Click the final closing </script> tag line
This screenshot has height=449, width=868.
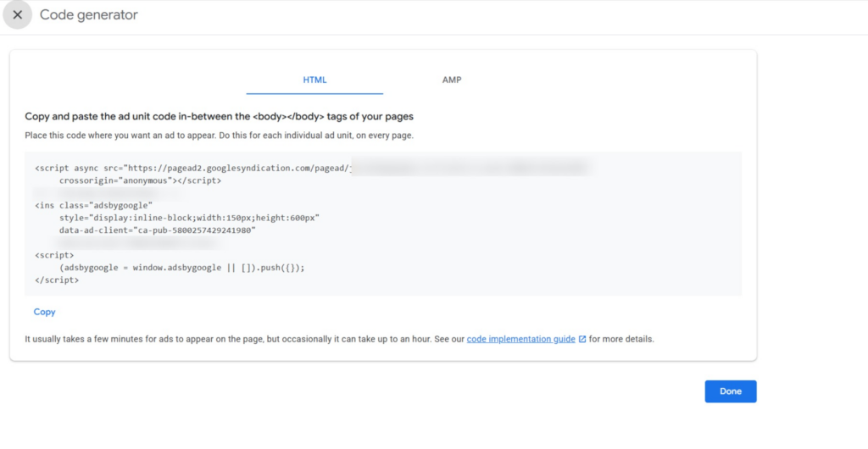click(x=57, y=279)
